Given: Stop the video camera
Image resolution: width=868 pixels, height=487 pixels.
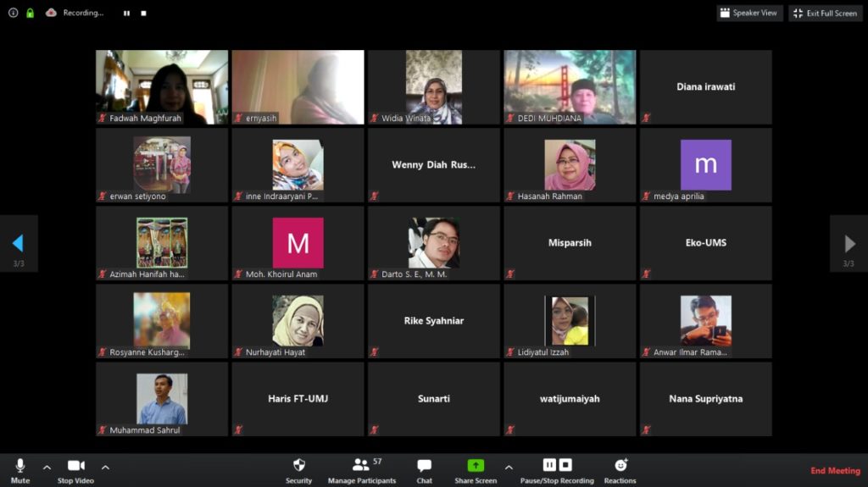Looking at the screenshot, I should click(x=75, y=470).
